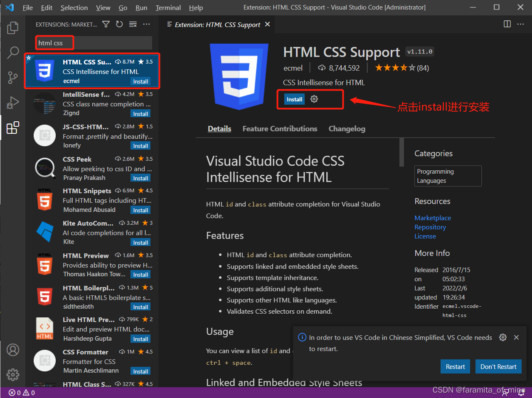Open manage gear next to Install button

(314, 99)
